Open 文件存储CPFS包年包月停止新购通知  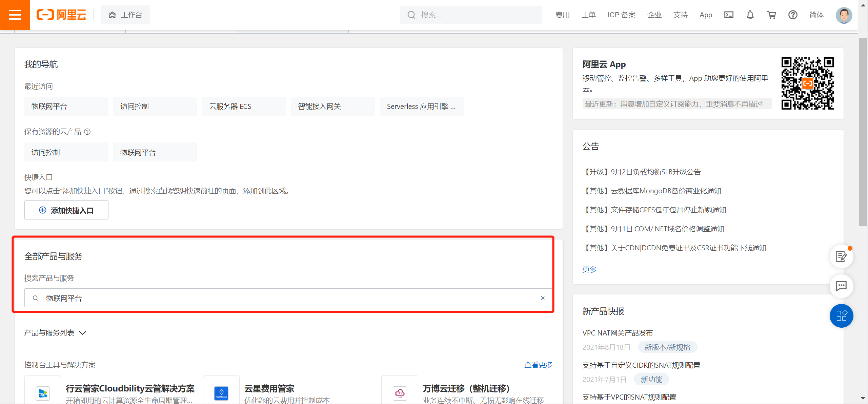pos(654,210)
